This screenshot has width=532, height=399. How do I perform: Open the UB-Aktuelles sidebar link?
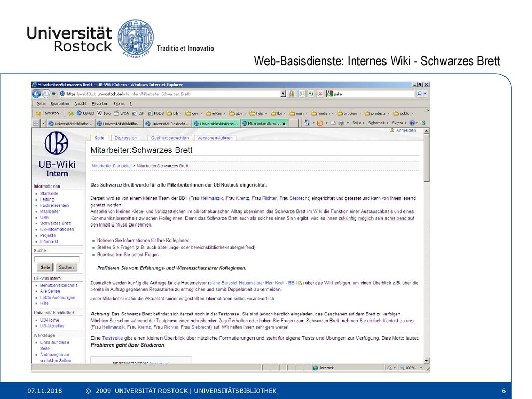[52, 326]
